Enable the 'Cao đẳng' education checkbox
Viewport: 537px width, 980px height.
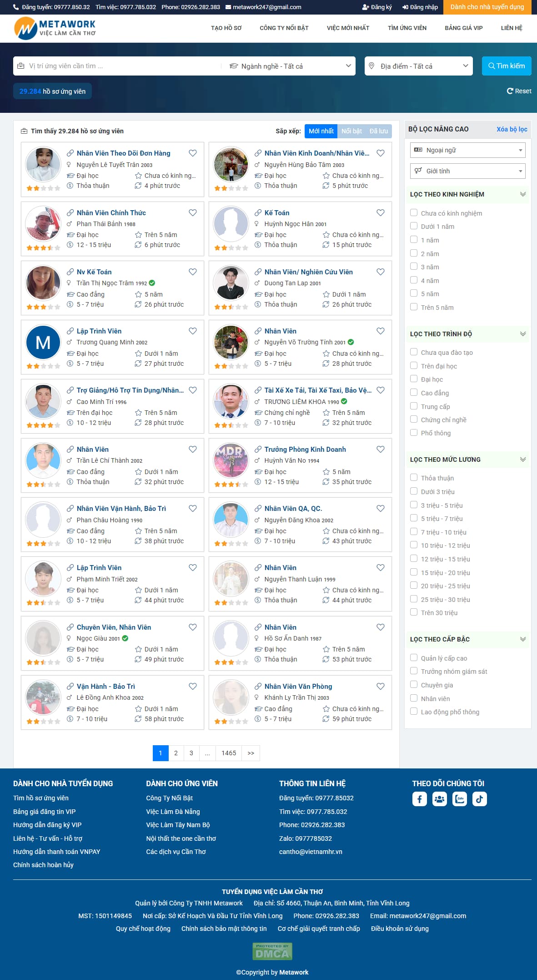[x=414, y=392]
